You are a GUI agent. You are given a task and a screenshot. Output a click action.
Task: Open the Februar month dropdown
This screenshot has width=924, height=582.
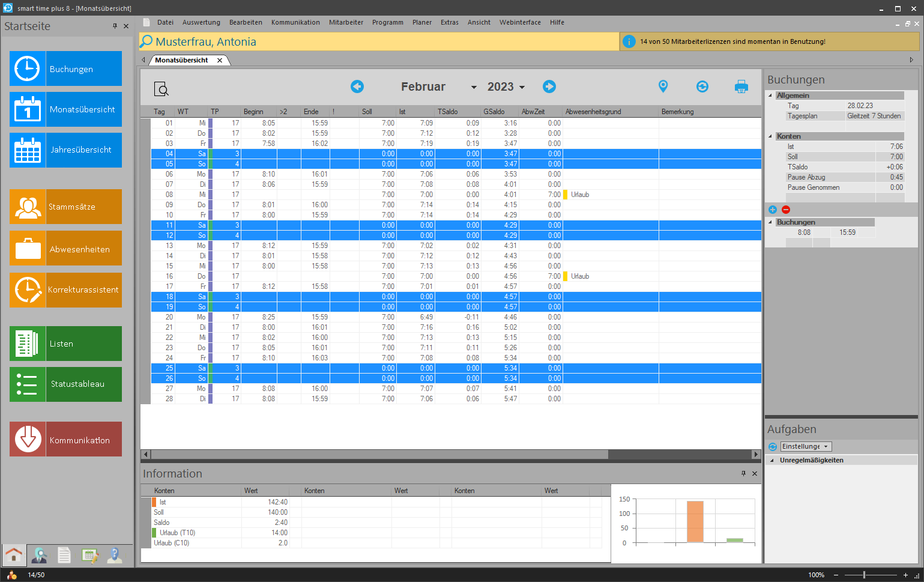[474, 87]
